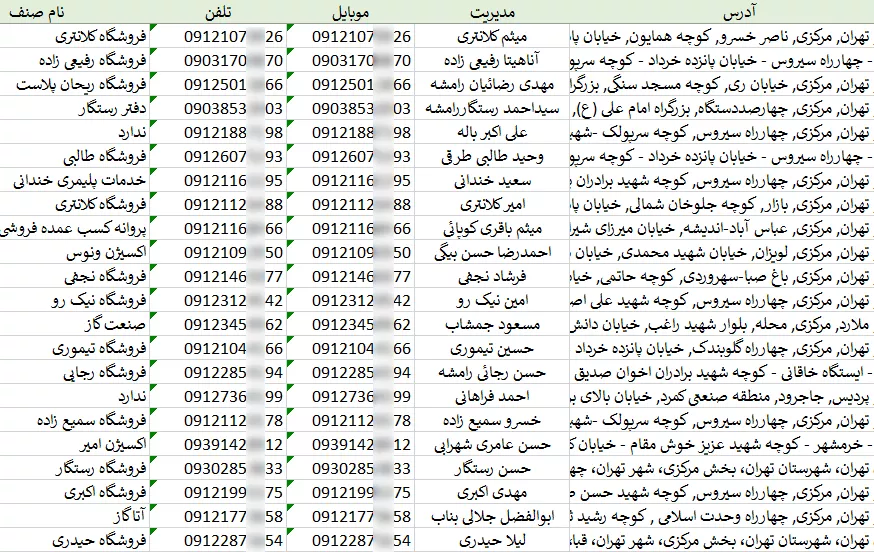Click the cell 'وحید طالبی طرقی'
Image resolution: width=874 pixels, height=552 pixels.
click(492, 156)
